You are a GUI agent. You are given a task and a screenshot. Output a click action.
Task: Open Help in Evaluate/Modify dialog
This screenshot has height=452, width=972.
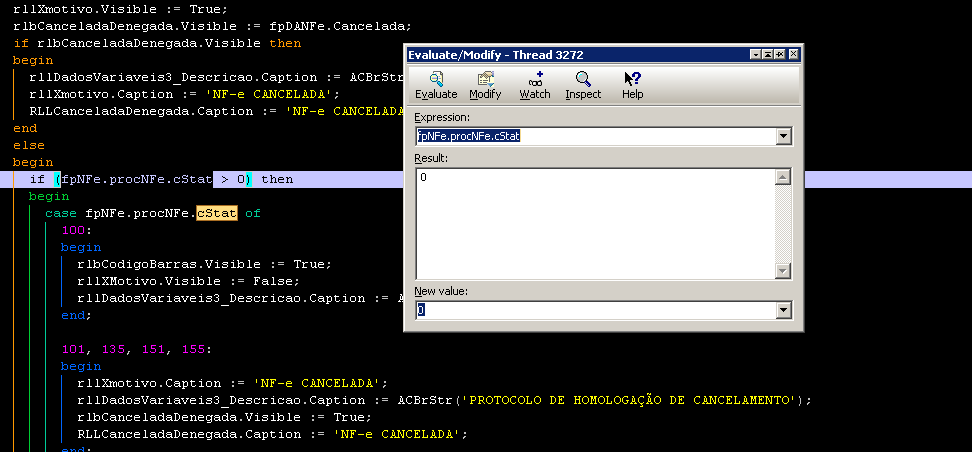tap(632, 86)
